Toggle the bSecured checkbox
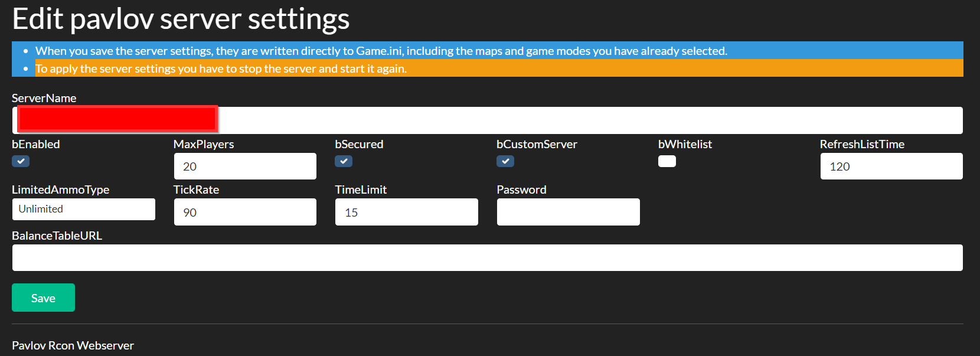The image size is (980, 356). point(344,161)
